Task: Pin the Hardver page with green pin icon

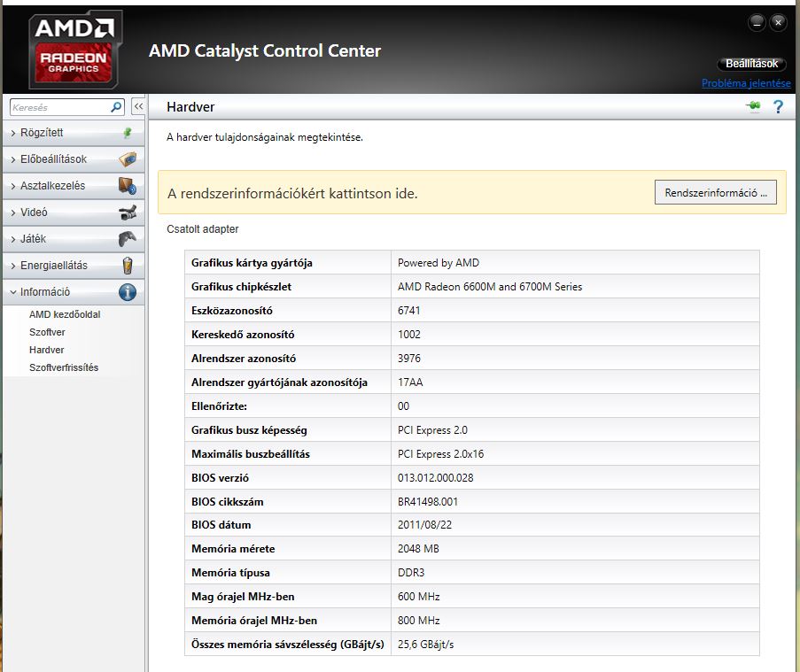Action: (753, 106)
